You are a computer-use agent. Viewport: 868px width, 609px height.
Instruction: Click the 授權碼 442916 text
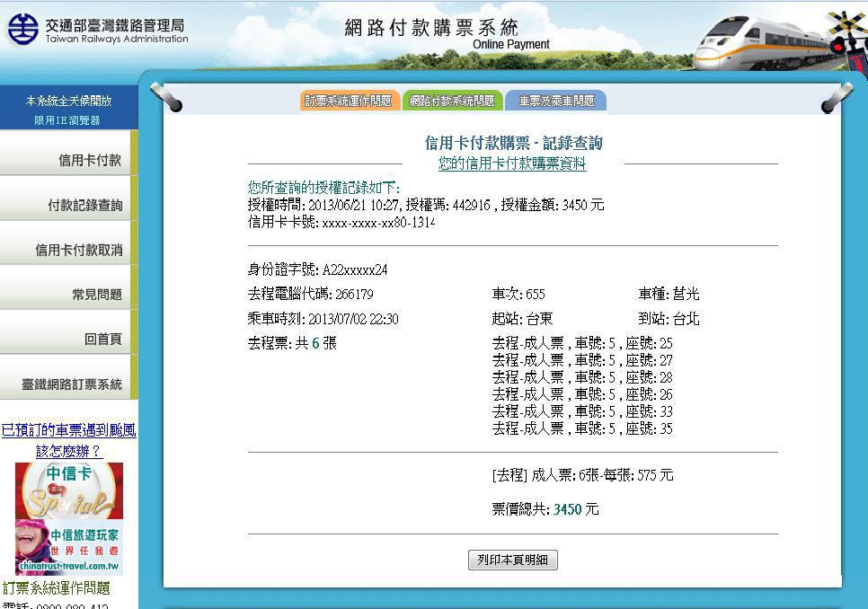point(447,205)
